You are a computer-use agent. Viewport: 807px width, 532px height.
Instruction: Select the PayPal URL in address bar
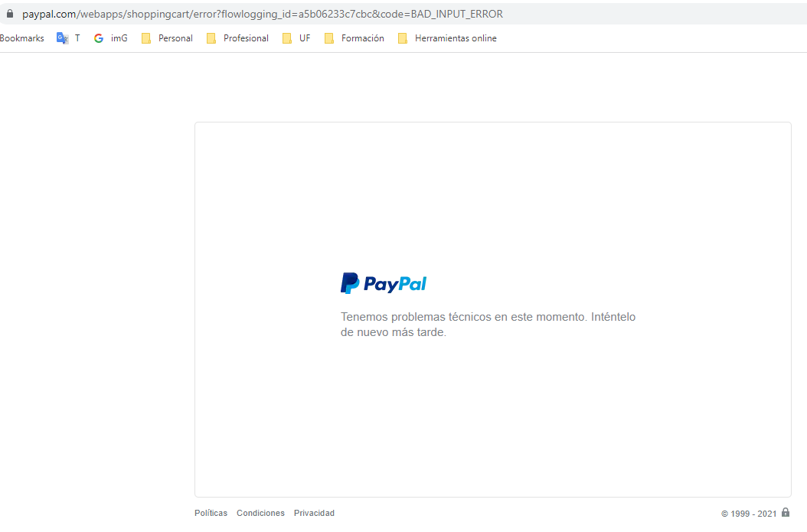(x=263, y=14)
